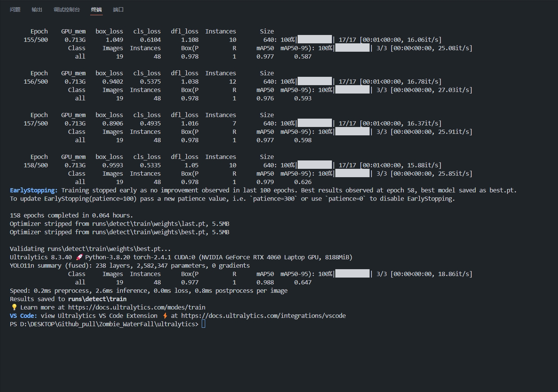Image resolution: width=558 pixels, height=392 pixels.
Task: Click the blue EarlyStopping: label
Action: coord(34,190)
